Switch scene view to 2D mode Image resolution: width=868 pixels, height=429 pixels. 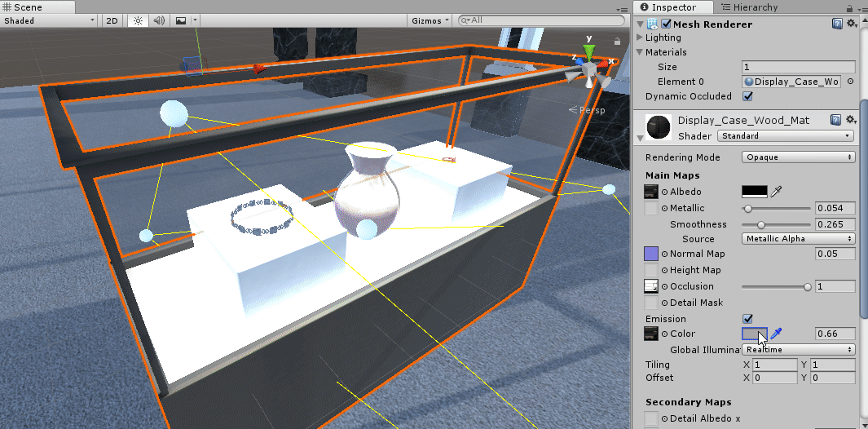pos(112,20)
